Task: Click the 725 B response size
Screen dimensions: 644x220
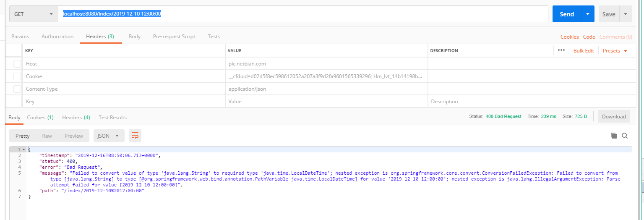Action: (x=581, y=116)
